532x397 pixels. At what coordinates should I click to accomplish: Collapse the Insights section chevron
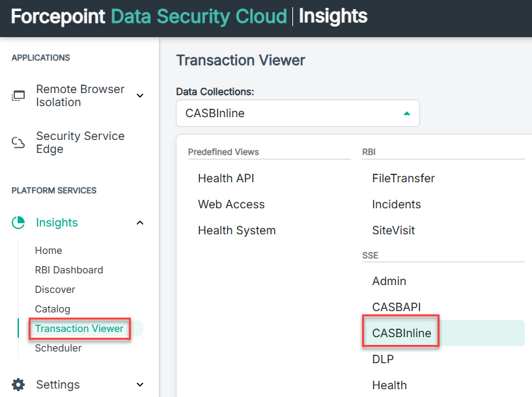coord(140,223)
